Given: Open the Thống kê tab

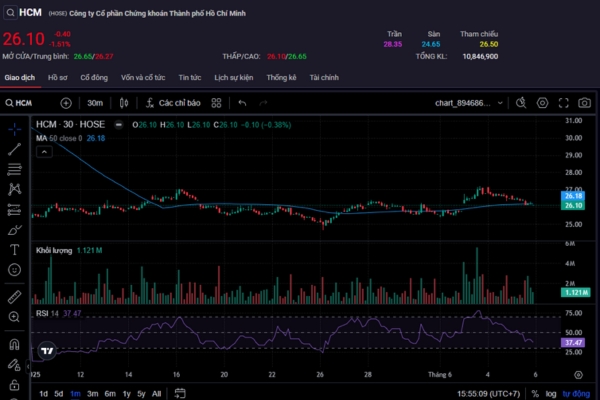Looking at the screenshot, I should pyautogui.click(x=282, y=78).
